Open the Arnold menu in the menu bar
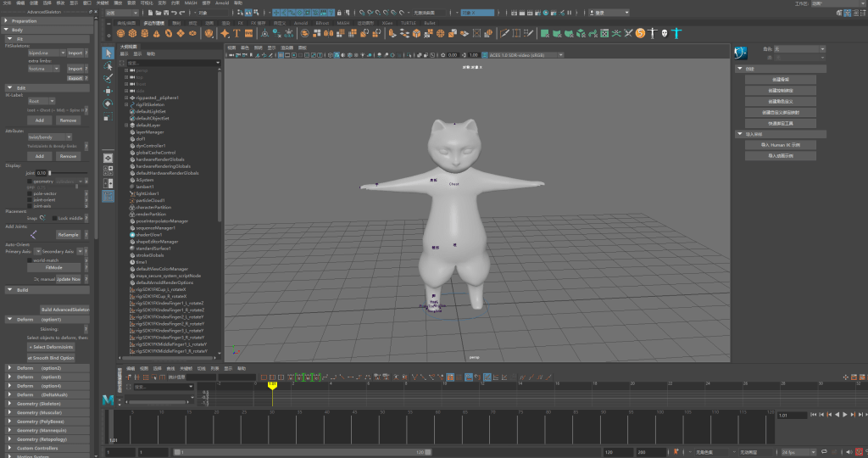Image resolution: width=868 pixels, height=458 pixels. (x=222, y=3)
